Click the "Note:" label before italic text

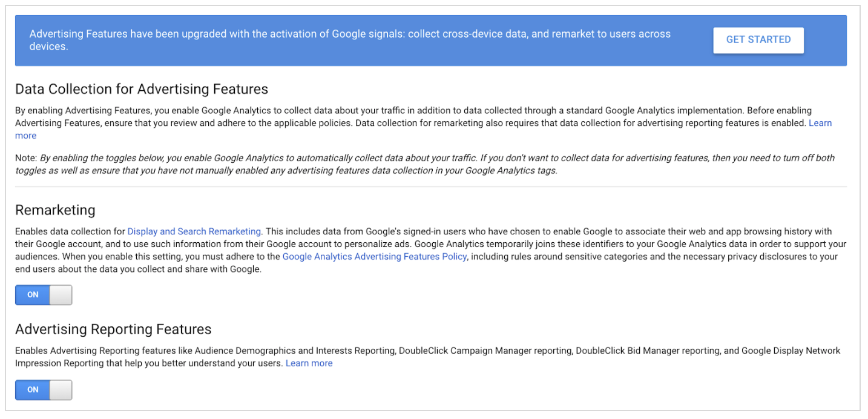(x=26, y=158)
